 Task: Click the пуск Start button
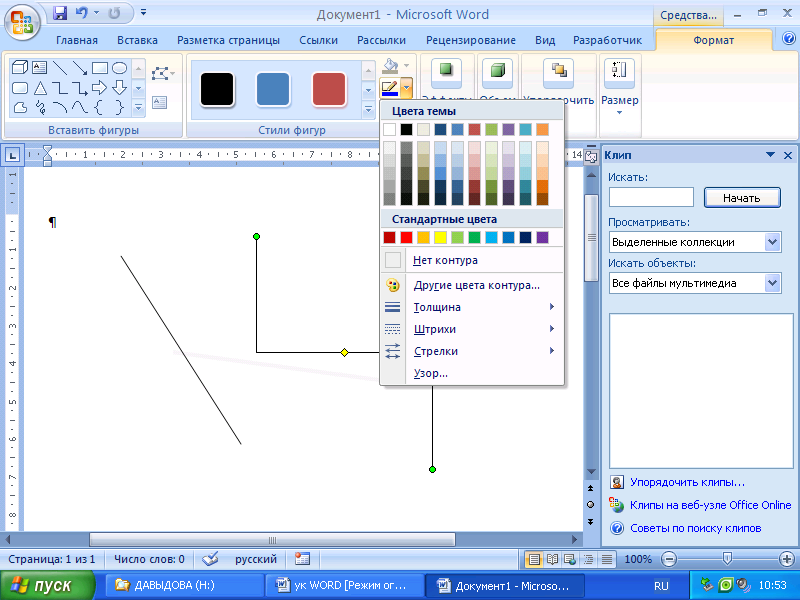point(47,585)
